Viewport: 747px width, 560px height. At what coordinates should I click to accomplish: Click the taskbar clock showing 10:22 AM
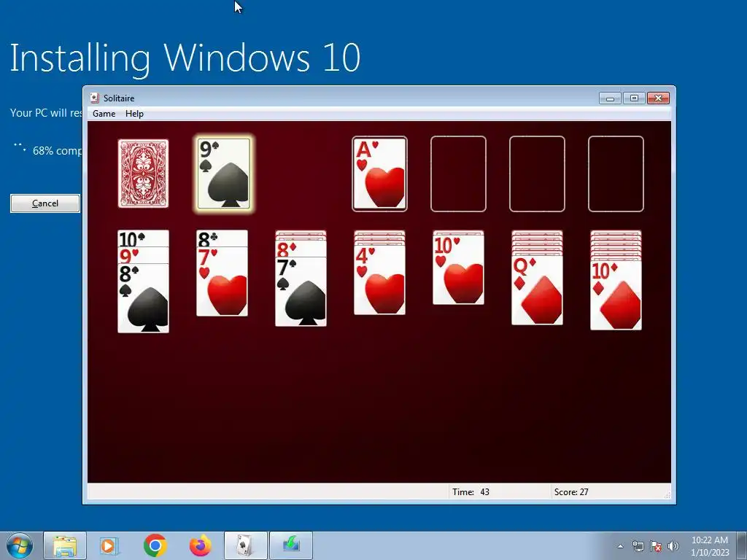click(709, 546)
